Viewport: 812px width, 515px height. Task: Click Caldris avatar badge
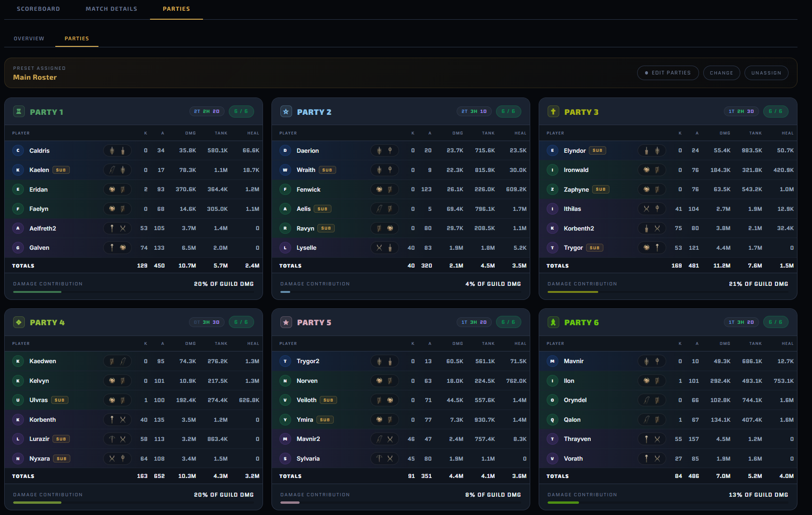tap(18, 150)
